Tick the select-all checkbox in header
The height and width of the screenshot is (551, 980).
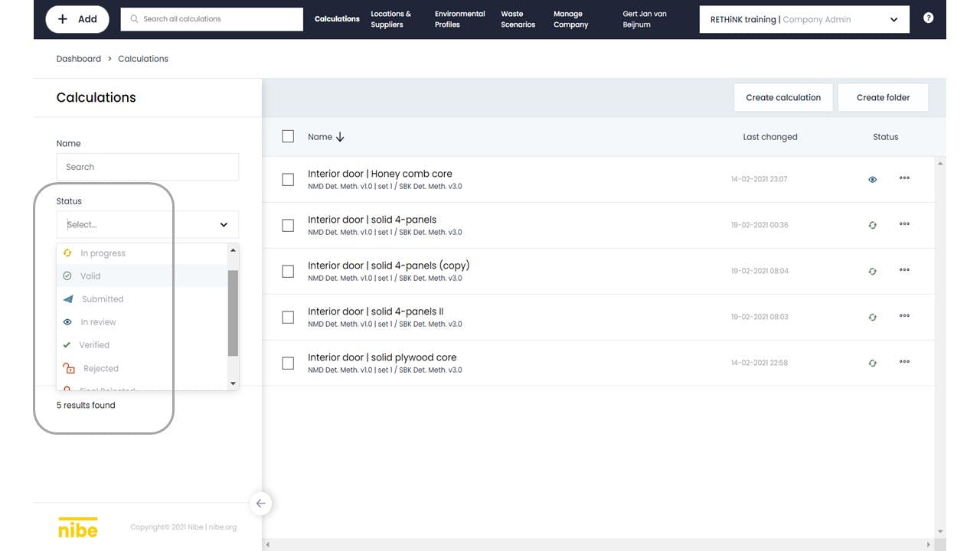click(x=288, y=136)
